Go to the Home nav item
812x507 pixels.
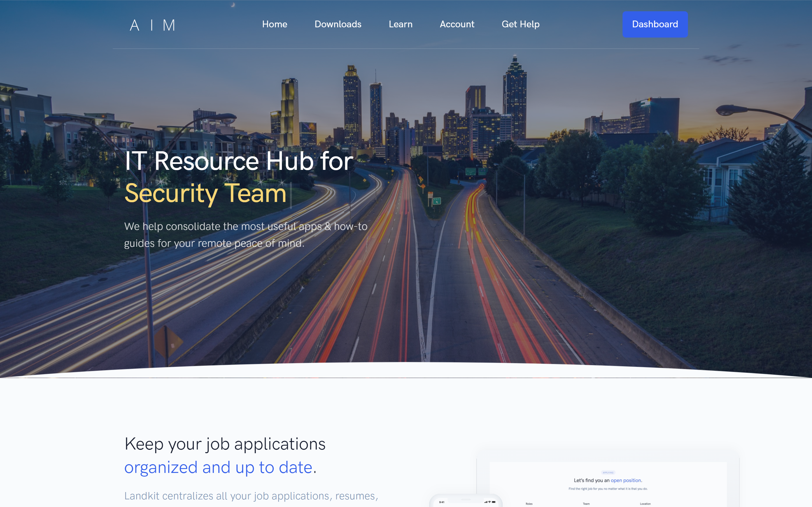point(274,24)
